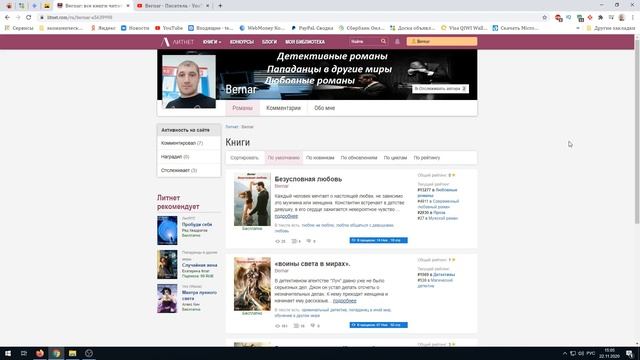Switch to the YouTube Bernar browser tab
This screenshot has width=640, height=360.
click(173, 6)
